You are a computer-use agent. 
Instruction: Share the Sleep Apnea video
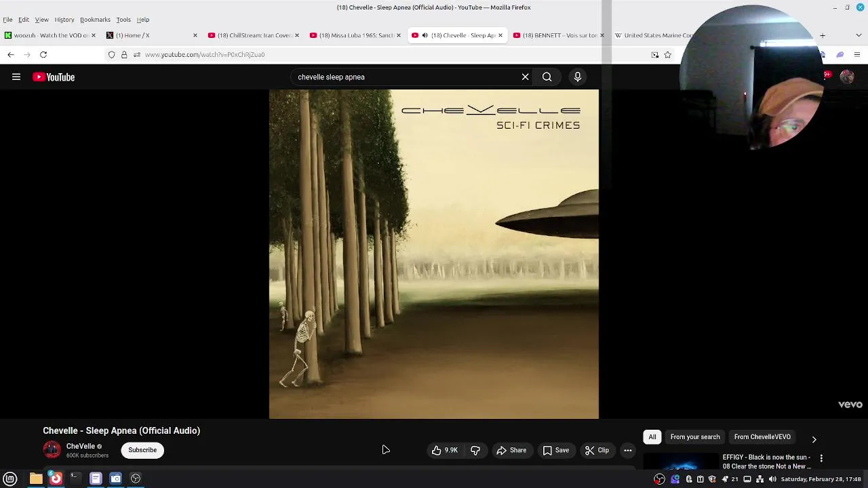coord(511,450)
